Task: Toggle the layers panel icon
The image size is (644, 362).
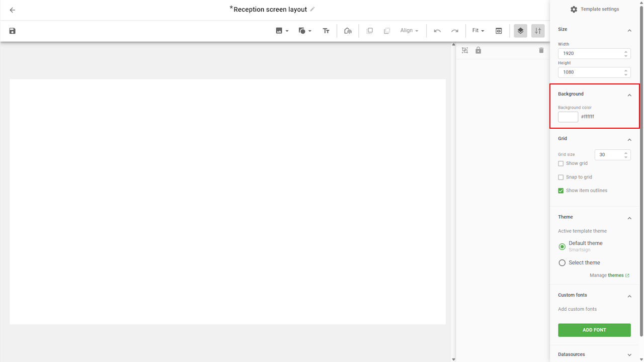Action: point(520,31)
